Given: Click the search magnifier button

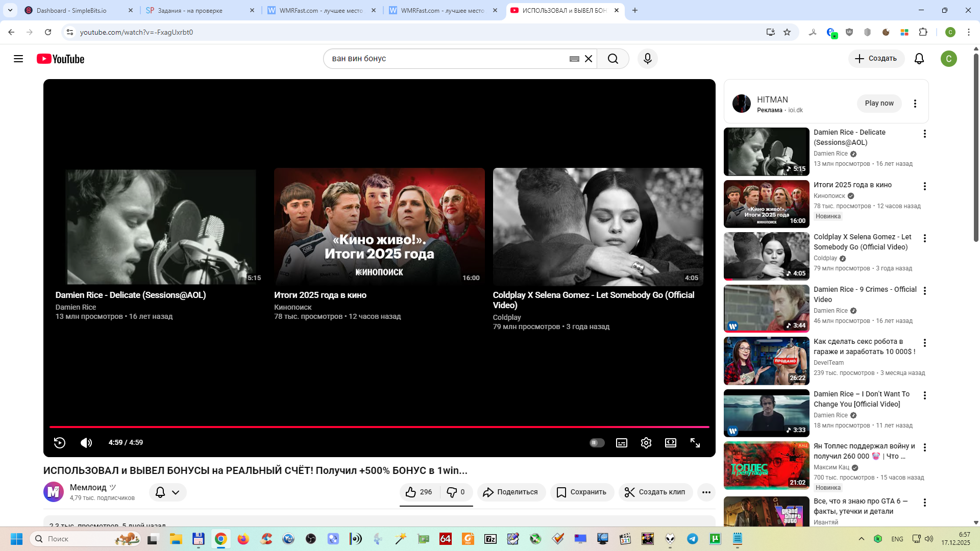Looking at the screenshot, I should point(613,59).
